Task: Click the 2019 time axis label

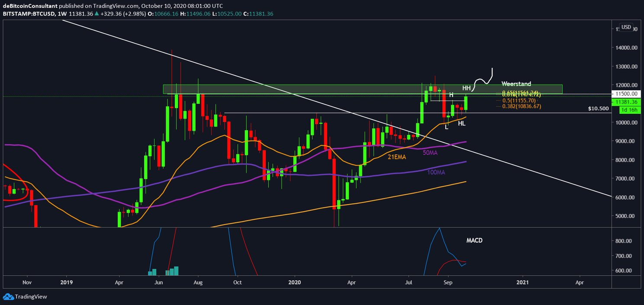Action: click(x=66, y=282)
